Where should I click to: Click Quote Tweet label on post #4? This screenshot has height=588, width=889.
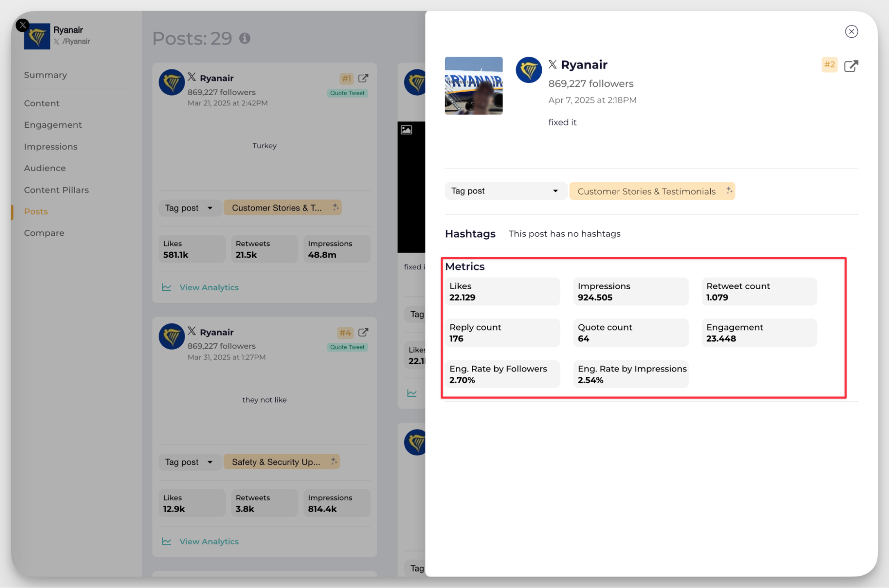[347, 347]
